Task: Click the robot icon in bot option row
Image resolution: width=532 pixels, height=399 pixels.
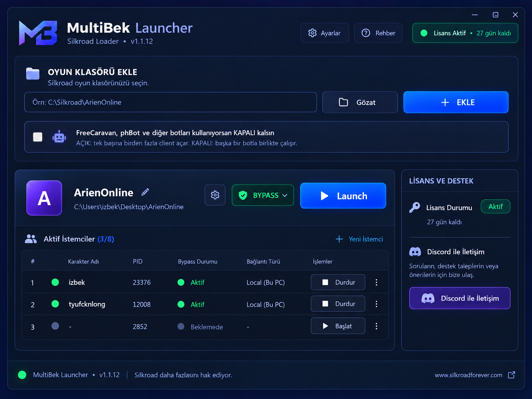Action: [59, 137]
